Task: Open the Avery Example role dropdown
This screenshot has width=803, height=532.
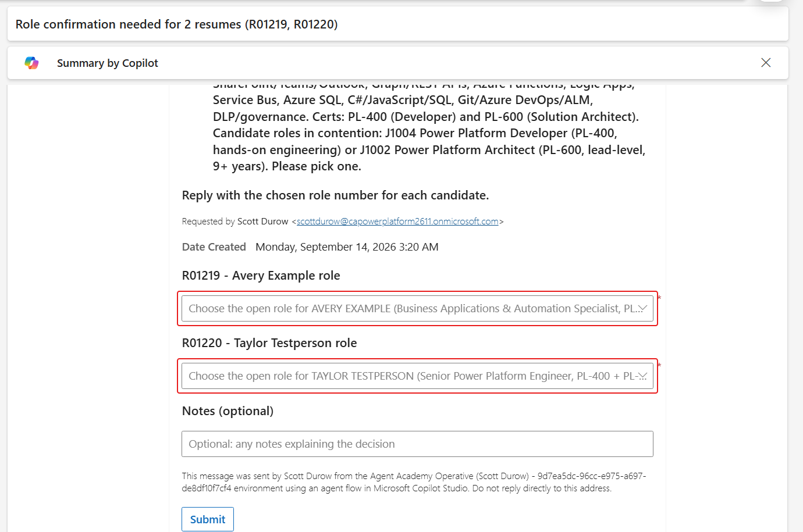Action: pos(417,309)
